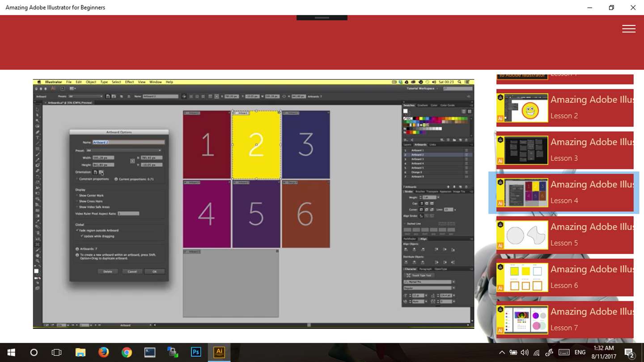
Task: Click the Stroke Weight field in Stroke panel
Action: pyautogui.click(x=429, y=197)
